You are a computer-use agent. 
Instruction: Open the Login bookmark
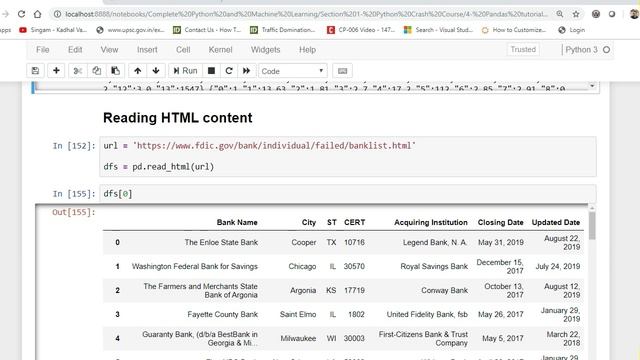pos(571,30)
